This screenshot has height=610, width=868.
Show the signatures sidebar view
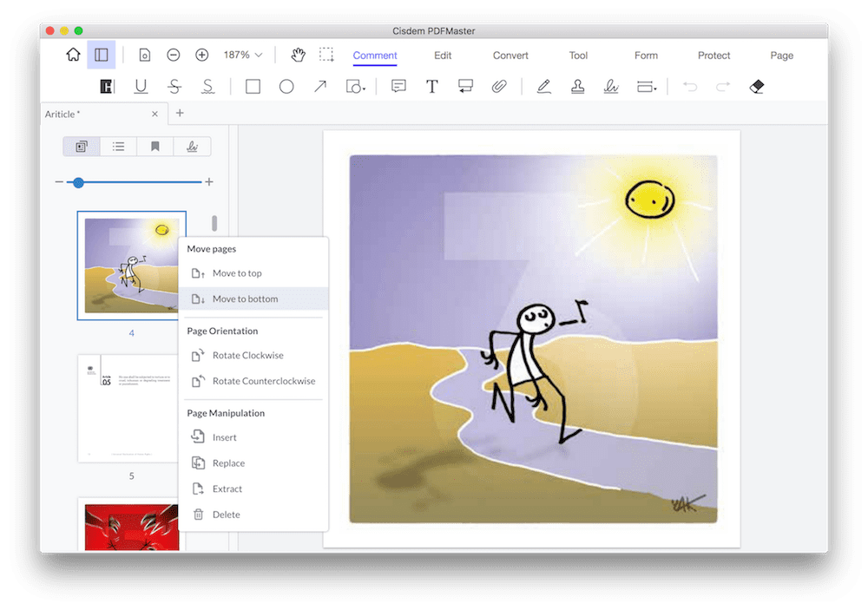pos(192,147)
